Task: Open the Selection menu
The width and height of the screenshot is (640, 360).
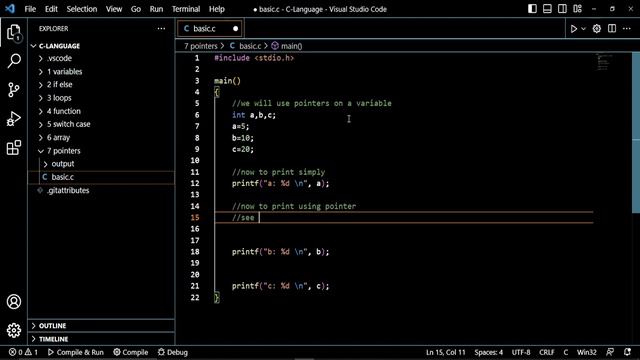Action: [x=82, y=9]
